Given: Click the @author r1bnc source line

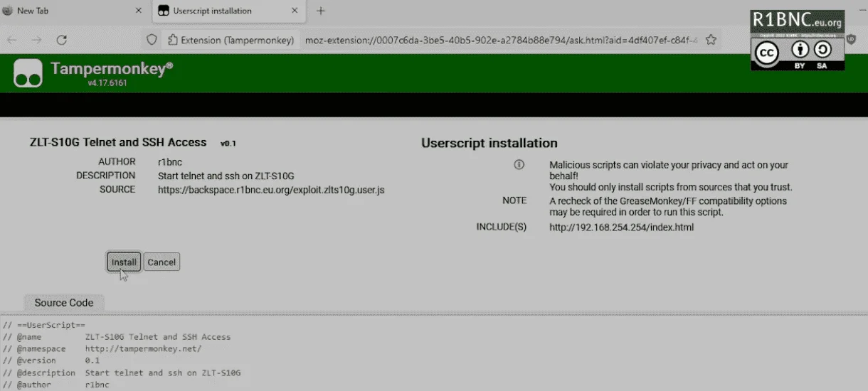Looking at the screenshot, I should point(55,385).
